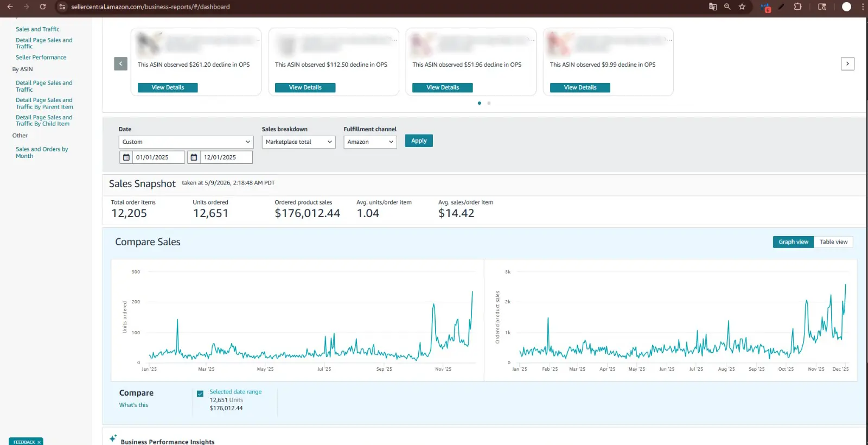Click the Business Performance Insights heading
The image size is (868, 445).
coord(168,442)
